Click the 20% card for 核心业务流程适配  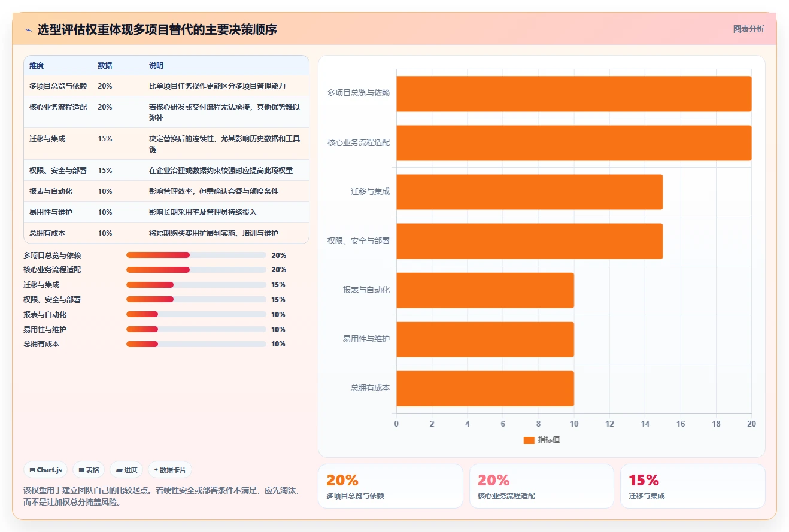point(542,486)
